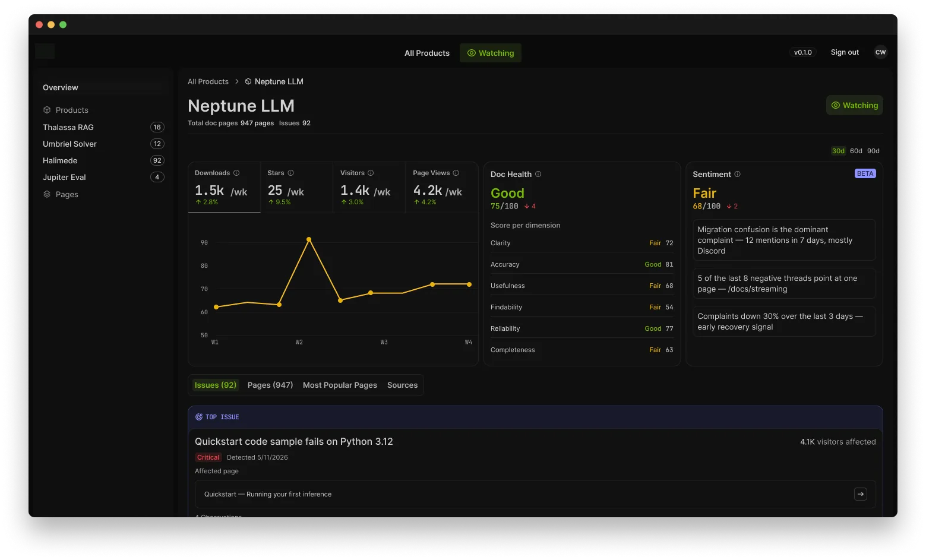Click the Sign out link
This screenshot has height=560, width=926.
click(x=845, y=52)
